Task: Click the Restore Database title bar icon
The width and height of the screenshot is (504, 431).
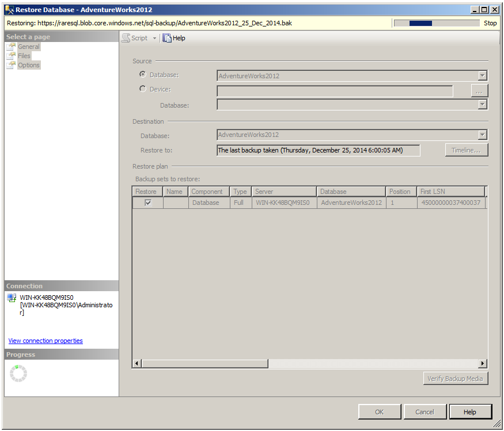Action: [x=9, y=10]
